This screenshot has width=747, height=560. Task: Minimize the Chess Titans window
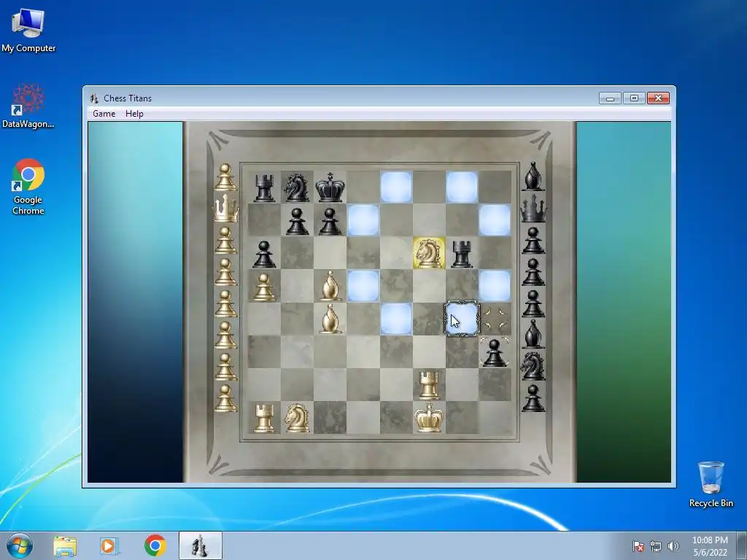[610, 98]
